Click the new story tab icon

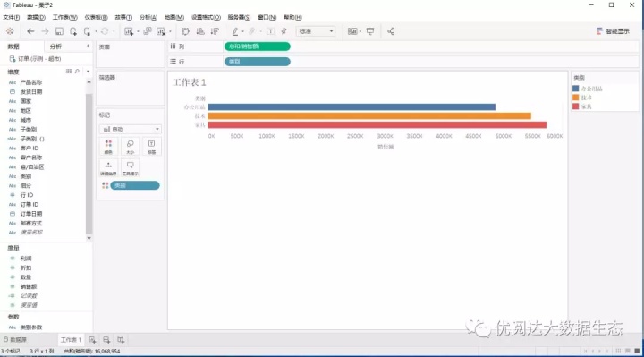pyautogui.click(x=121, y=340)
